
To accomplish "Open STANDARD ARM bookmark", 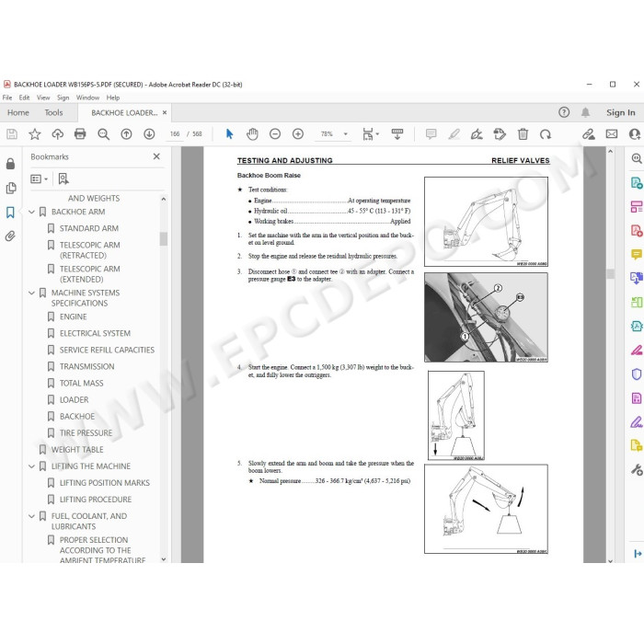I will (89, 228).
